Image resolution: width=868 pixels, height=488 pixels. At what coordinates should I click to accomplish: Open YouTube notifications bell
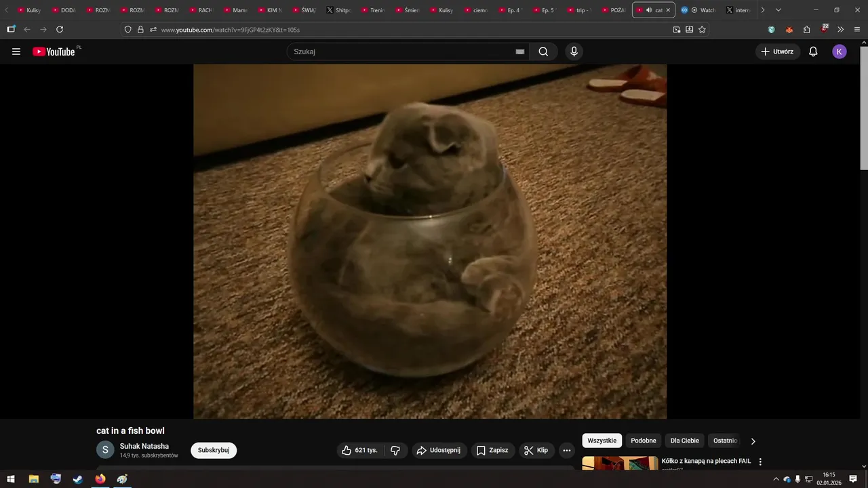[x=813, y=52]
